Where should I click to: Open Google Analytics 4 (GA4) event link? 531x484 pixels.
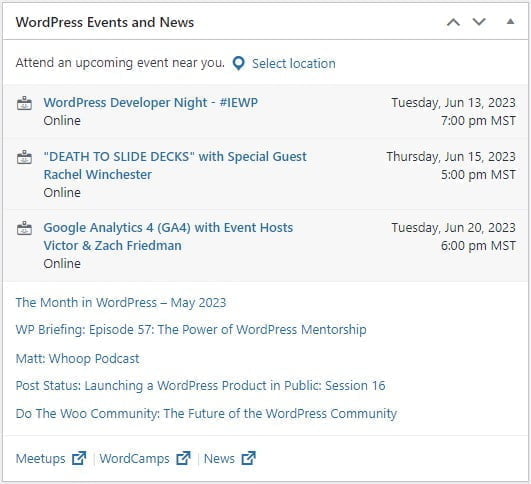(168, 236)
